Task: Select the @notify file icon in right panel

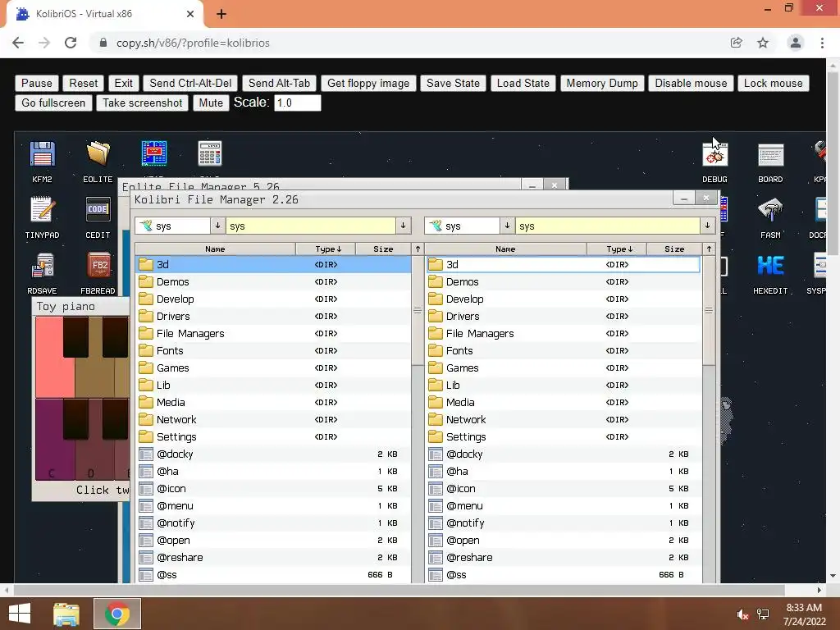Action: [x=436, y=523]
